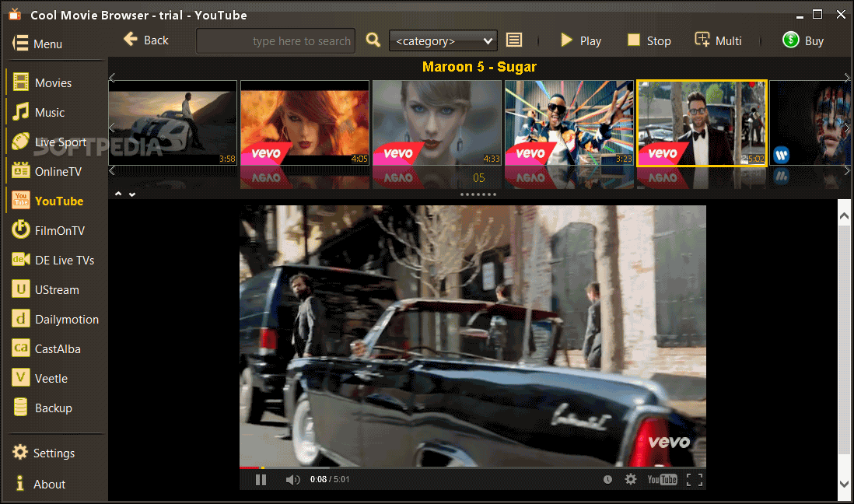Image resolution: width=854 pixels, height=504 pixels.
Task: Select the YouTube sidebar icon
Action: tap(21, 201)
